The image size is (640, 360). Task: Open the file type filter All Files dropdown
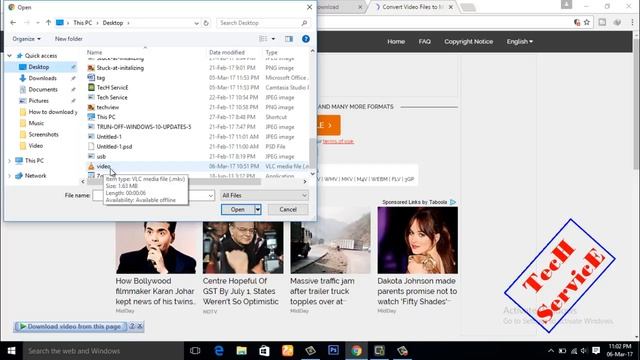click(x=264, y=196)
